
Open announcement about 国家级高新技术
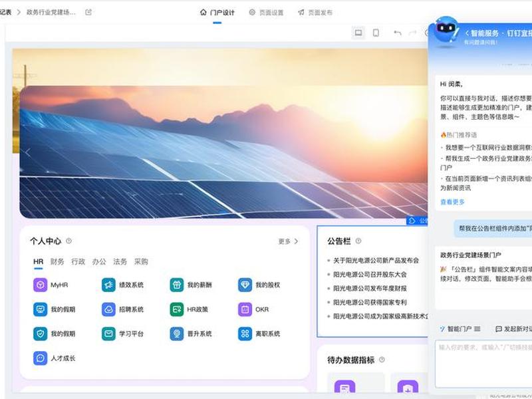pos(380,317)
